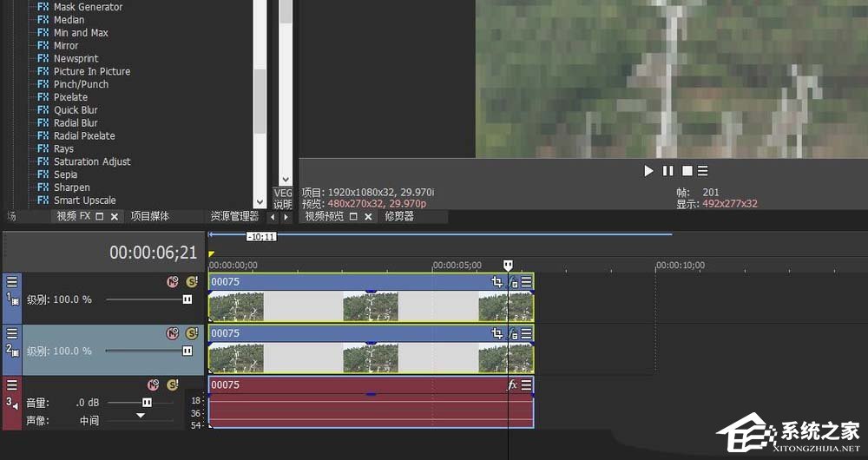Solo video track 1
868x460 pixels.
[x=192, y=282]
